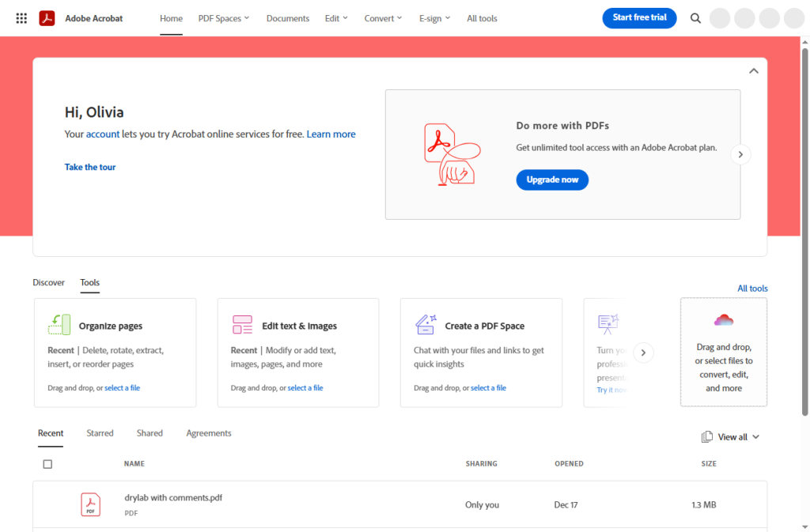The image size is (810, 532).
Task: Click the presentation icon on the Turn your card
Action: point(607,324)
